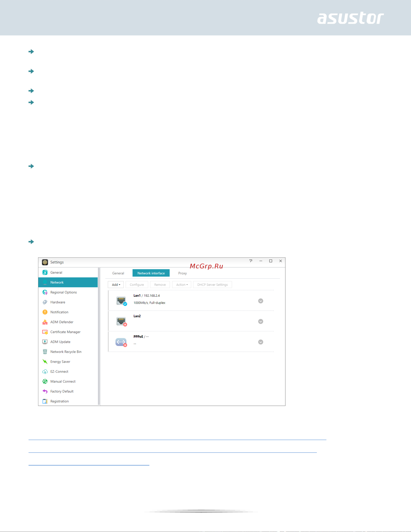Open Certificate Manager section
Screen dimensions: 411x532
coord(68,332)
